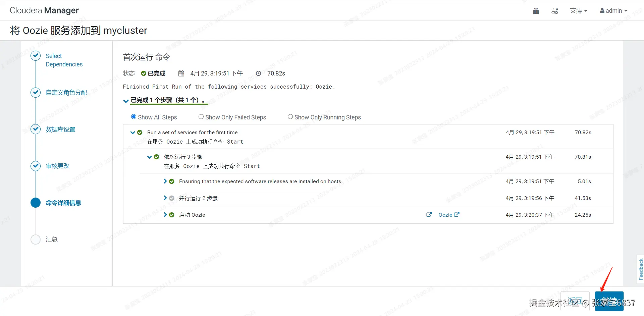
Task: Collapse 'Run a set of services' row
Action: 133,133
